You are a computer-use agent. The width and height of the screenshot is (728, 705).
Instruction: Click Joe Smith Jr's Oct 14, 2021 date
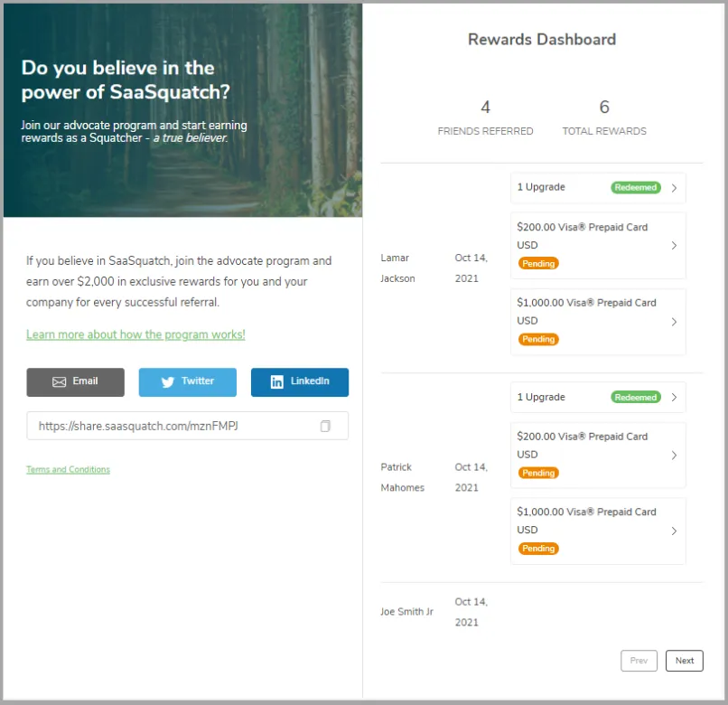471,612
